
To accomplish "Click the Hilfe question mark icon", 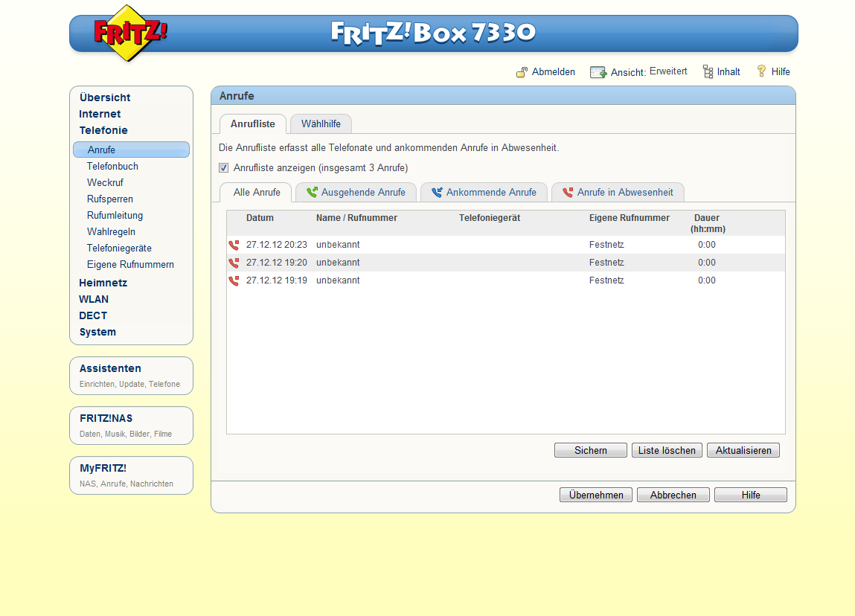I will [761, 71].
